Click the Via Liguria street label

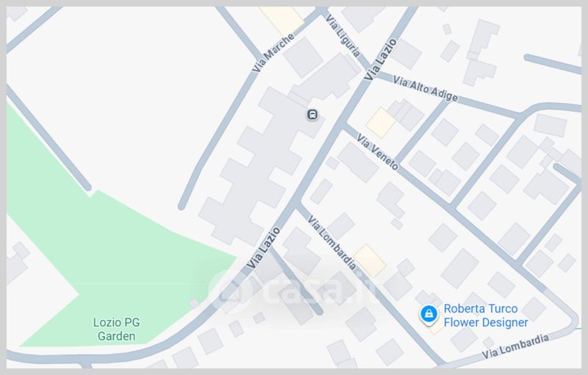pos(343,35)
